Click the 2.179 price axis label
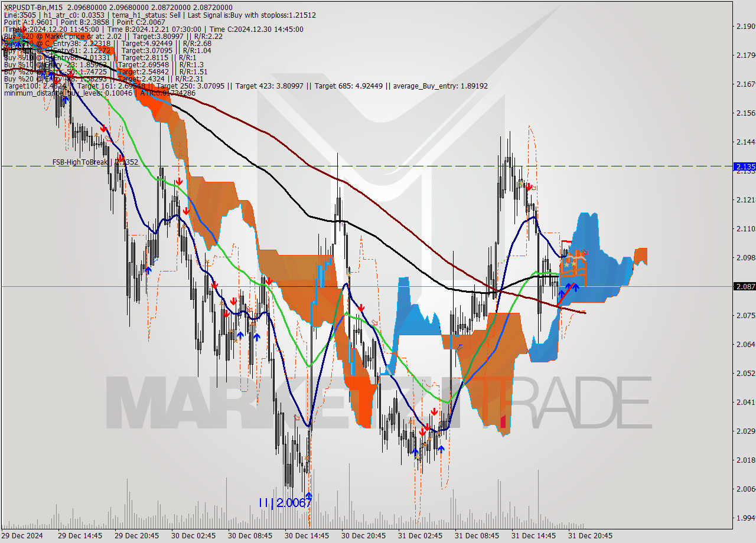The image size is (756, 543). 745,55
